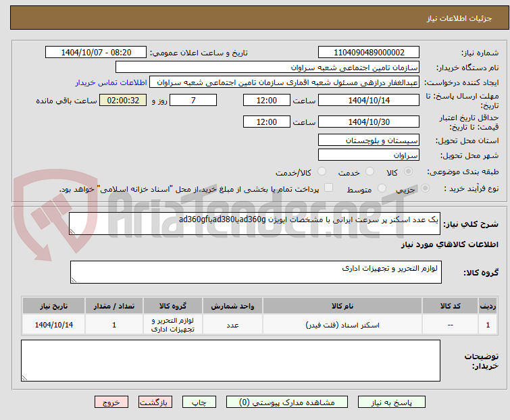This screenshot has width=510, height=420.
Task: Click the resize handle of گروه کالا box
Action: (x=74, y=280)
